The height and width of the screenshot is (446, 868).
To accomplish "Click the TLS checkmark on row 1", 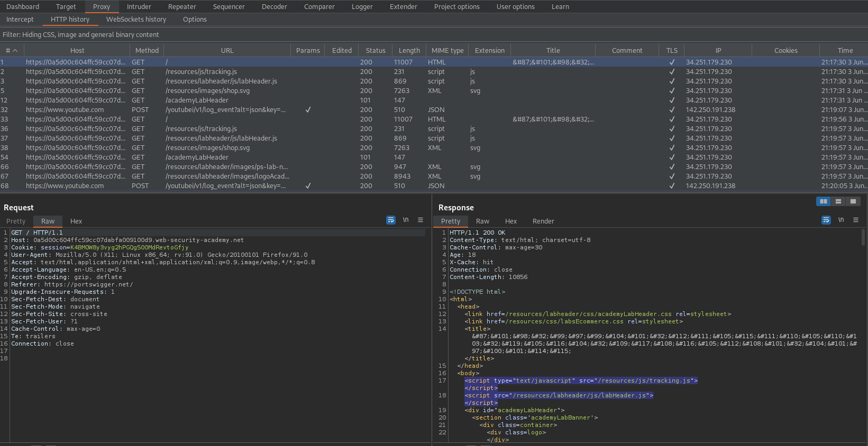I will pos(672,62).
